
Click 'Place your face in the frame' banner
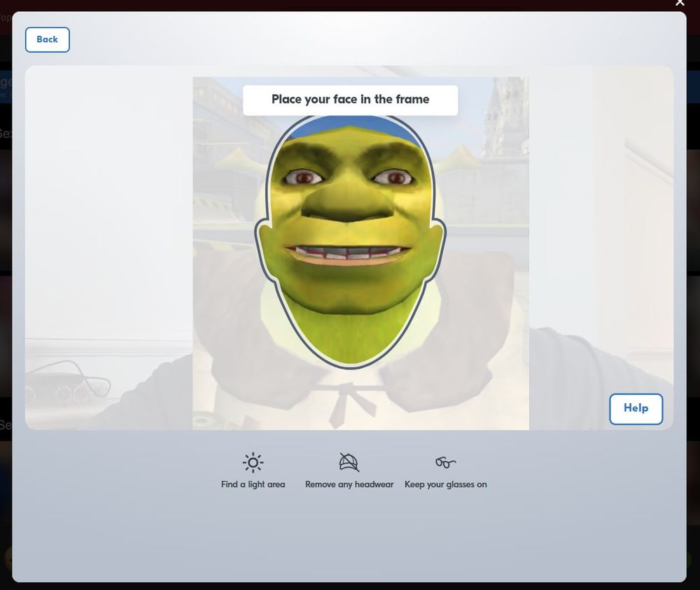[x=351, y=100]
